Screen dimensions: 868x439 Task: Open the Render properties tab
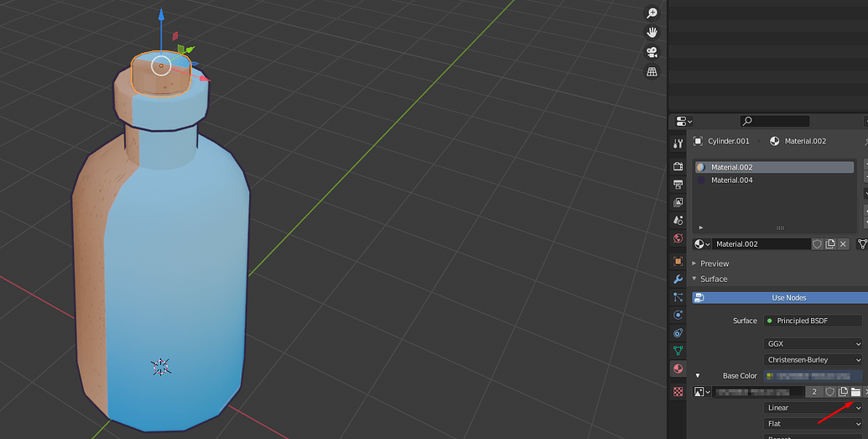(678, 166)
